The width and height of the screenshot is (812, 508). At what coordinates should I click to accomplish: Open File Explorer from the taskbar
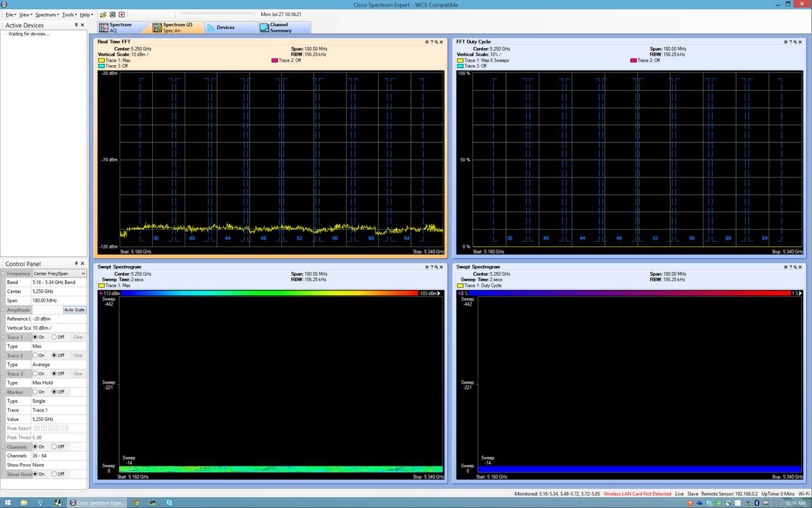24,503
